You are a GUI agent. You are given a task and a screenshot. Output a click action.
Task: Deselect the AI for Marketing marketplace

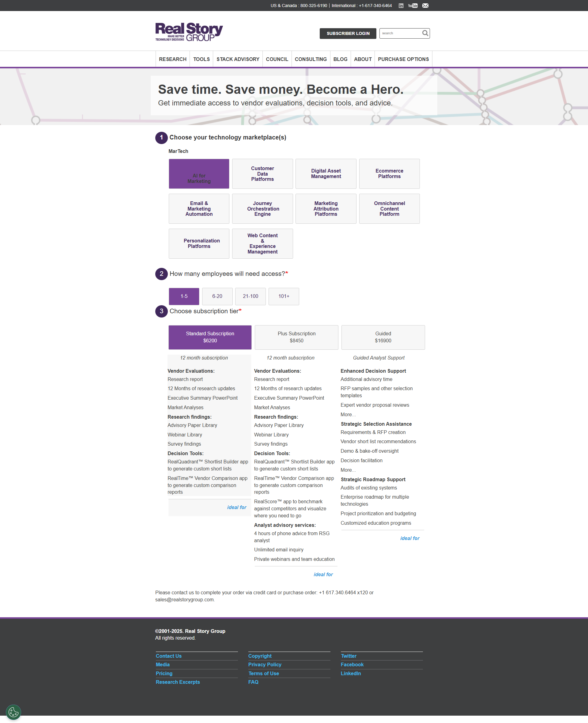(x=199, y=174)
